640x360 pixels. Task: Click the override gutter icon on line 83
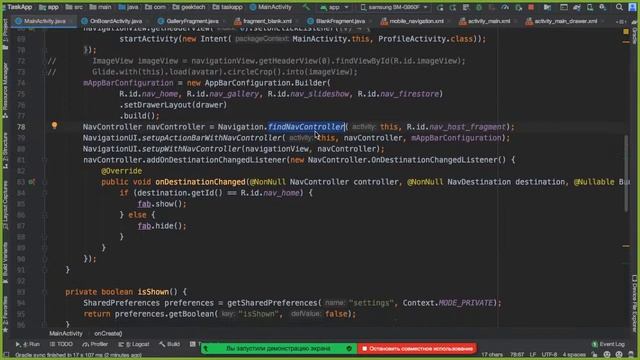point(31,182)
